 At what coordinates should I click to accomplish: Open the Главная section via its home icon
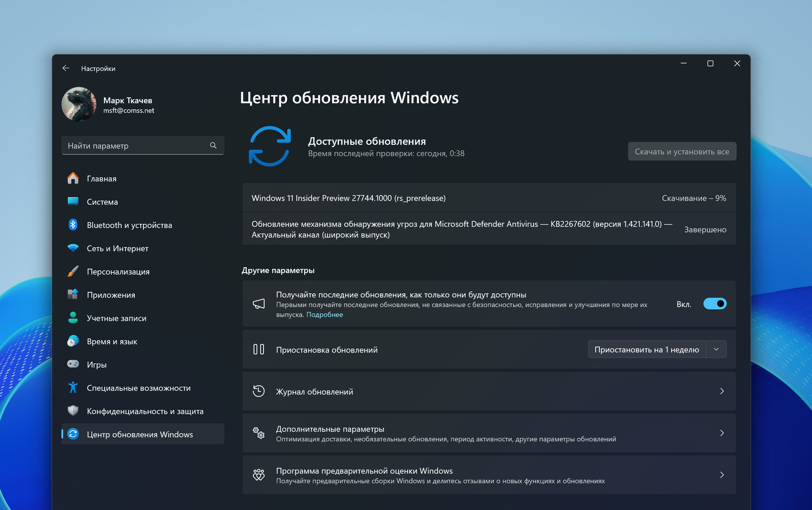pyautogui.click(x=73, y=178)
